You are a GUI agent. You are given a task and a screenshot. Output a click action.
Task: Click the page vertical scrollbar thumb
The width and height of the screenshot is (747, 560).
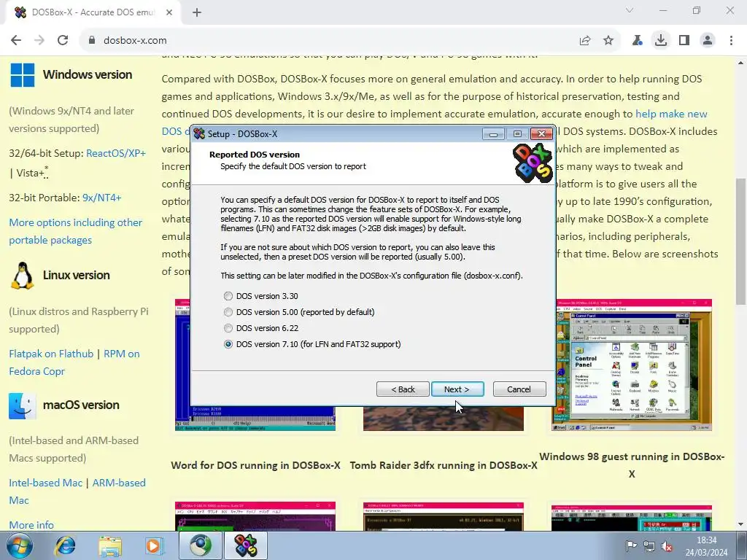pyautogui.click(x=740, y=241)
